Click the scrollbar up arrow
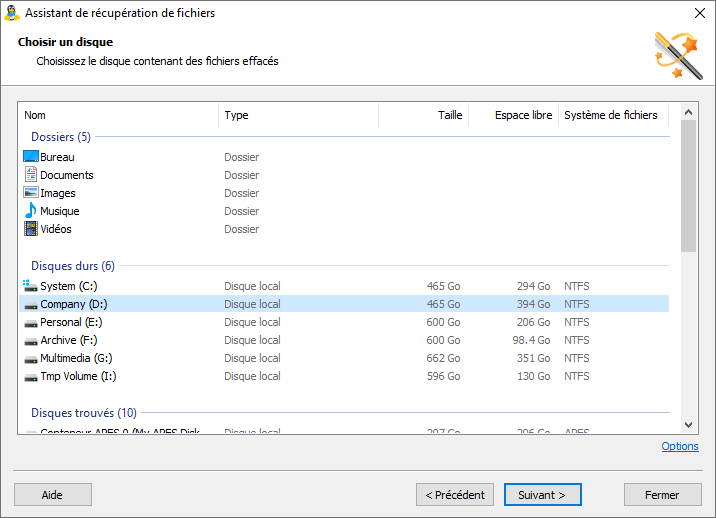Image resolution: width=716 pixels, height=518 pixels. (689, 112)
